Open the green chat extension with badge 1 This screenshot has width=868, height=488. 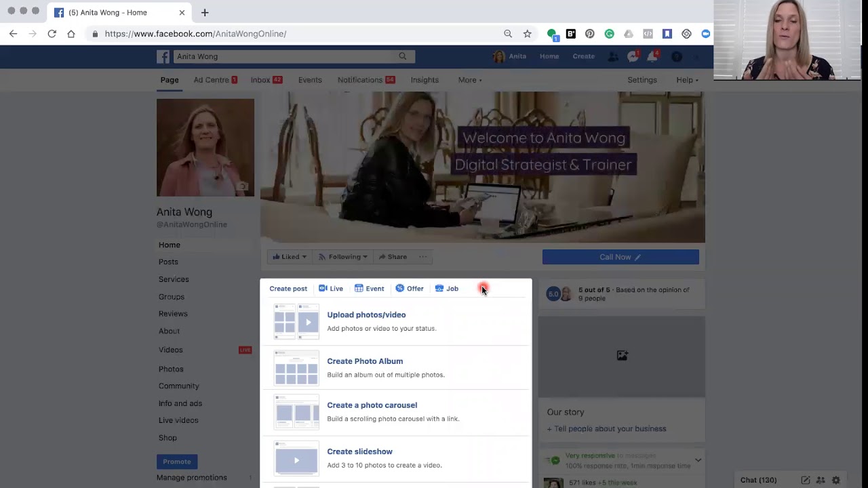553,35
